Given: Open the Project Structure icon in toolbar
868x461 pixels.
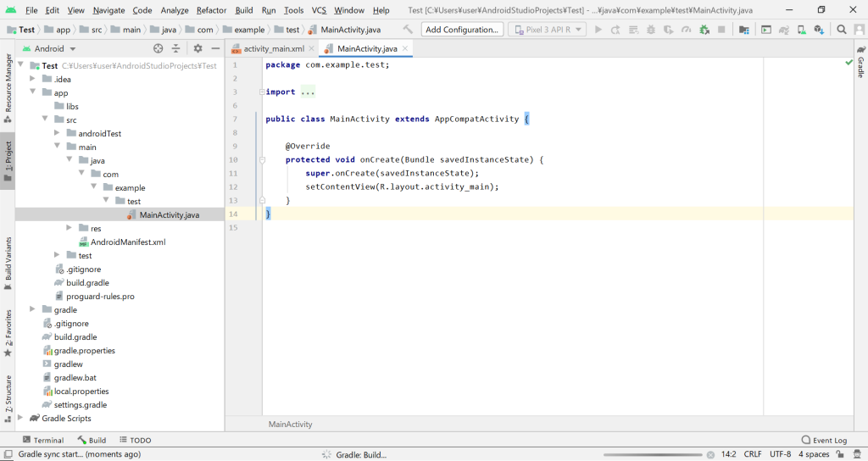Looking at the screenshot, I should point(743,30).
